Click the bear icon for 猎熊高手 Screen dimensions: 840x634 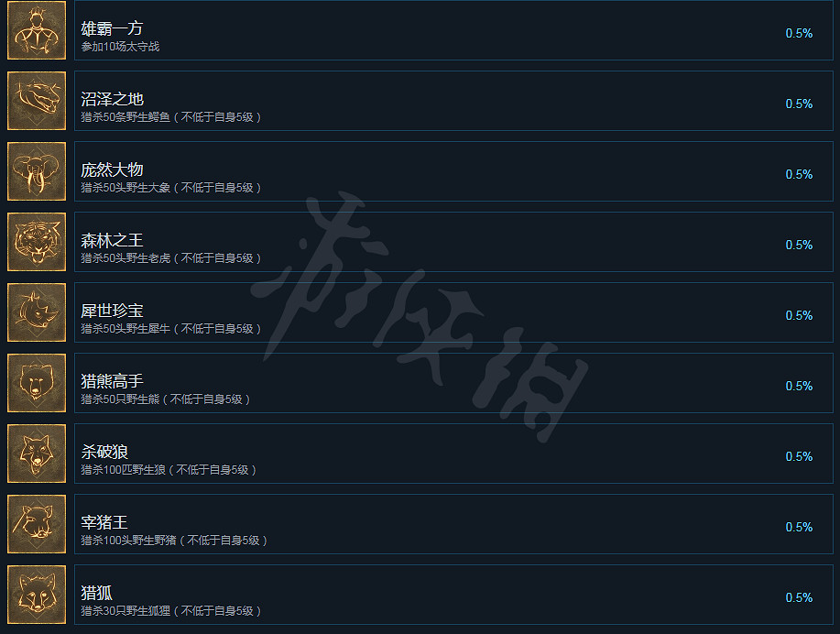click(x=37, y=383)
